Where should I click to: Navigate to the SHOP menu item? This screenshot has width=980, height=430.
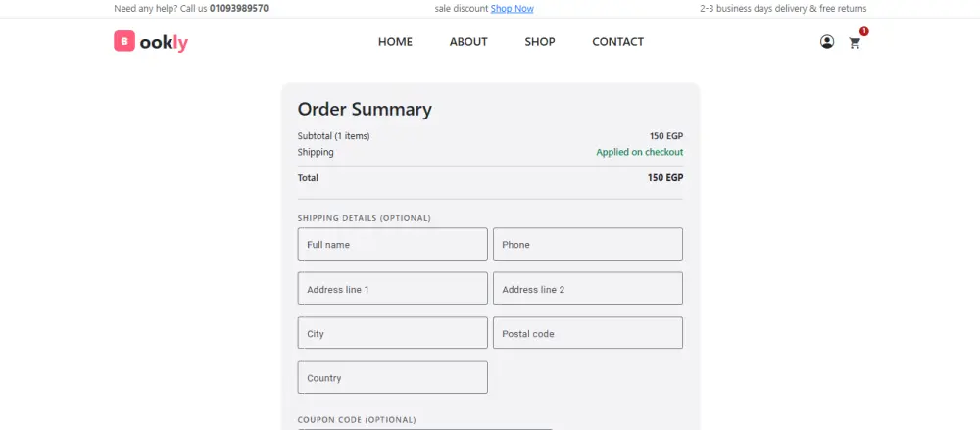coord(540,42)
